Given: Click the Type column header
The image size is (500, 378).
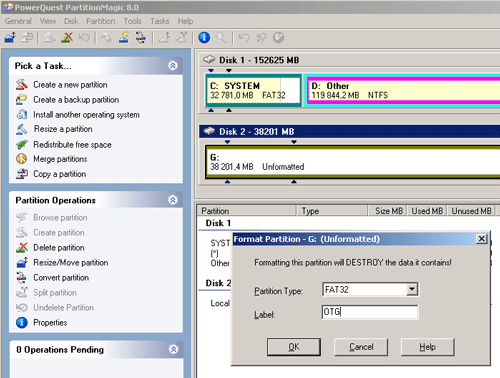Looking at the screenshot, I should (x=332, y=211).
